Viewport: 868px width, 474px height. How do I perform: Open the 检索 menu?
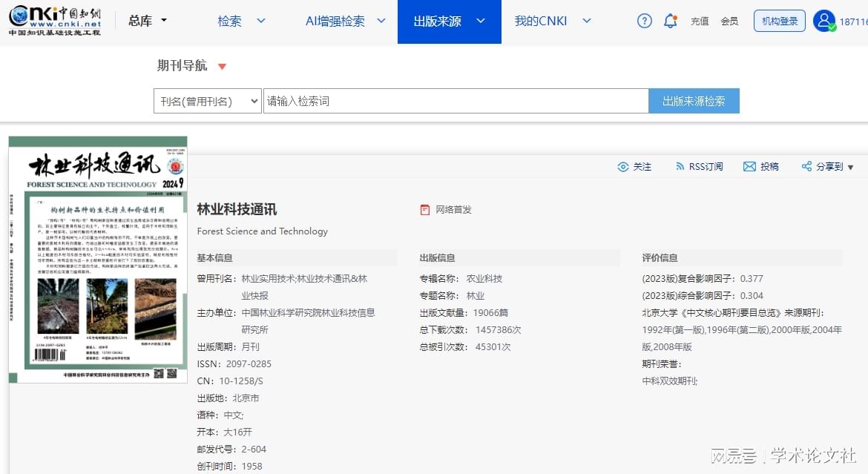[x=229, y=21]
